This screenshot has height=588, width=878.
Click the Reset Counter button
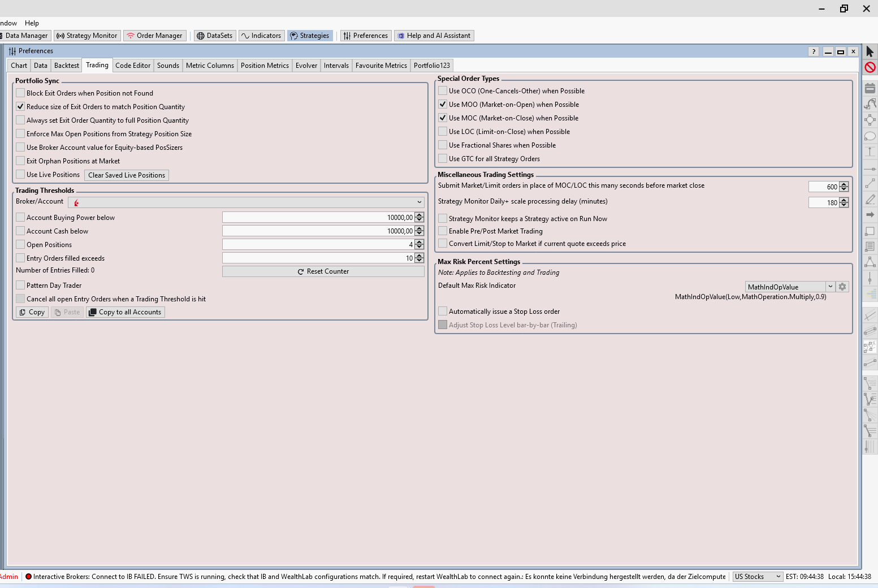[323, 271]
